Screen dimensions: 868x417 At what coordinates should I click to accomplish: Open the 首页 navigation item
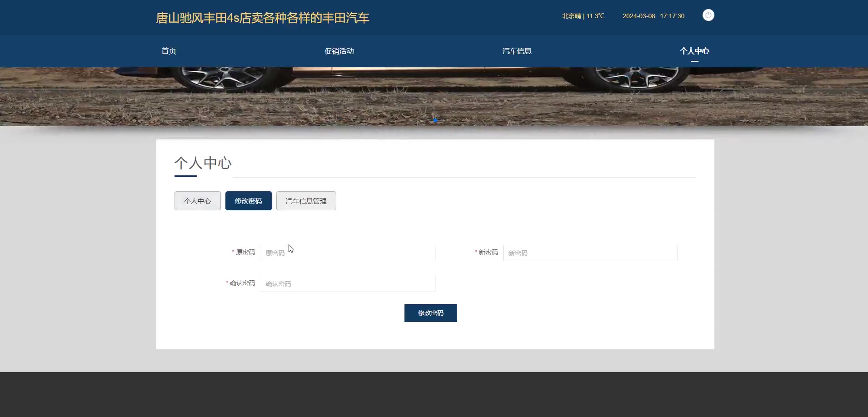tap(169, 51)
